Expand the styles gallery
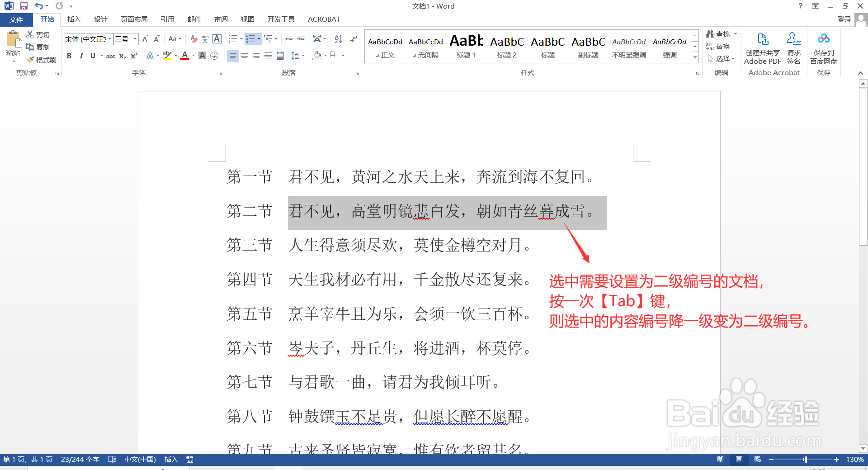The width and height of the screenshot is (868, 470). coord(695,57)
